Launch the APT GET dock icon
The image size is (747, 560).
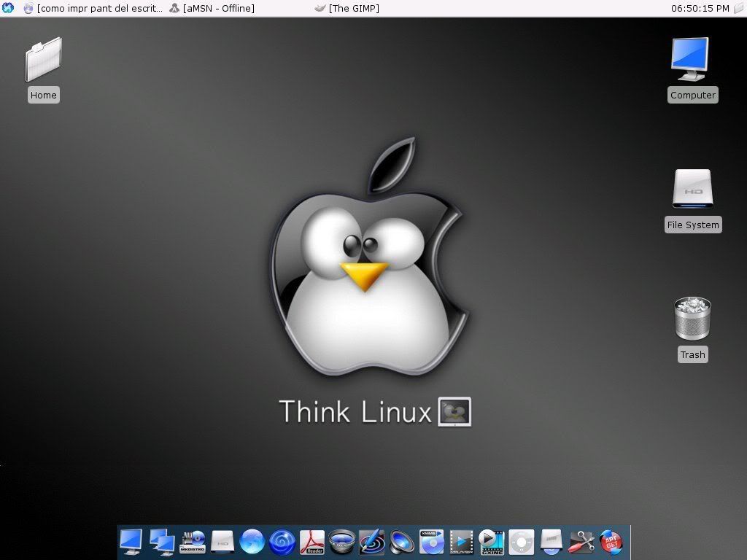tap(611, 542)
